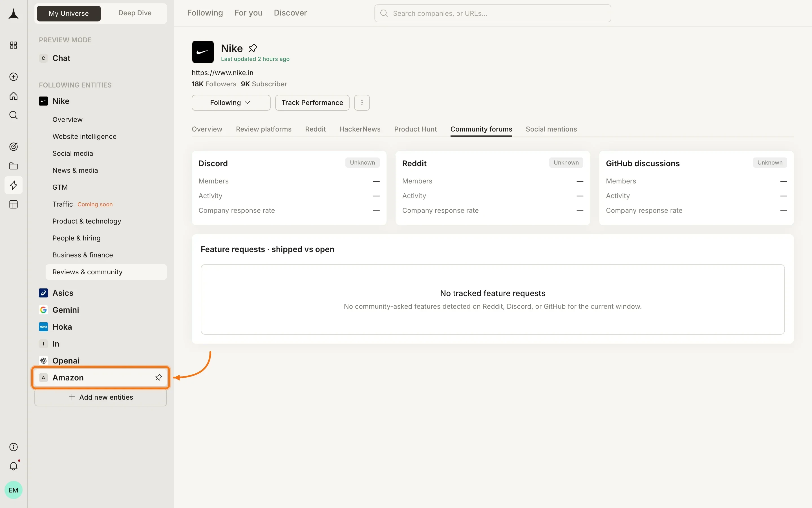Focus the Search companies or URLs field
The height and width of the screenshot is (508, 812).
point(492,13)
